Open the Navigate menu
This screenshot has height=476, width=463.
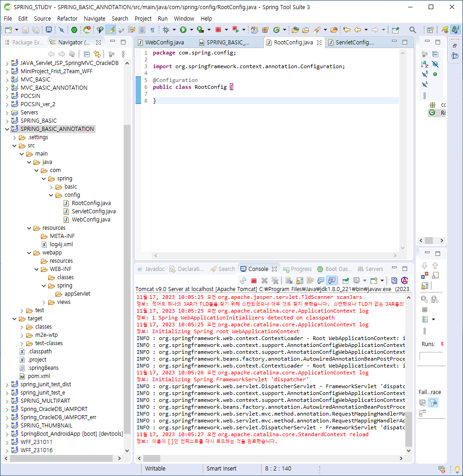(x=94, y=18)
